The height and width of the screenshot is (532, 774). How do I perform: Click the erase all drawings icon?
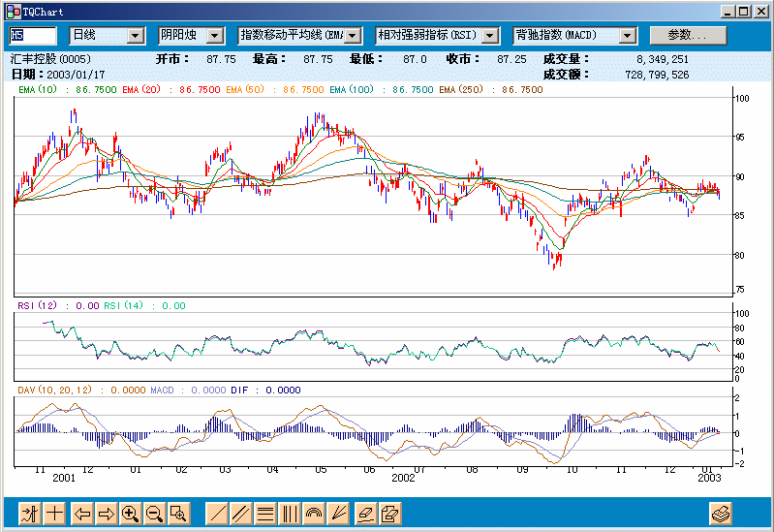[390, 514]
